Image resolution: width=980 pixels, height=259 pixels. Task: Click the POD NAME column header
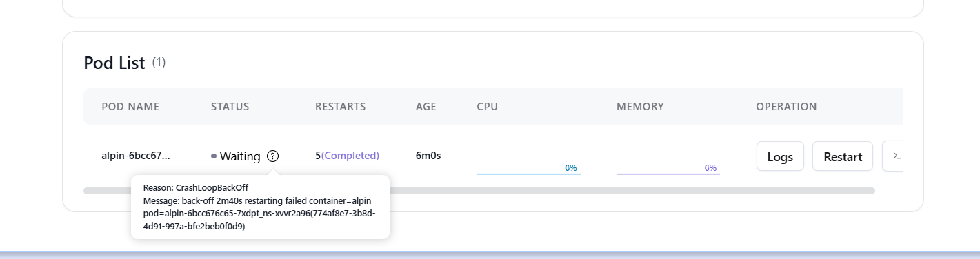[130, 107]
